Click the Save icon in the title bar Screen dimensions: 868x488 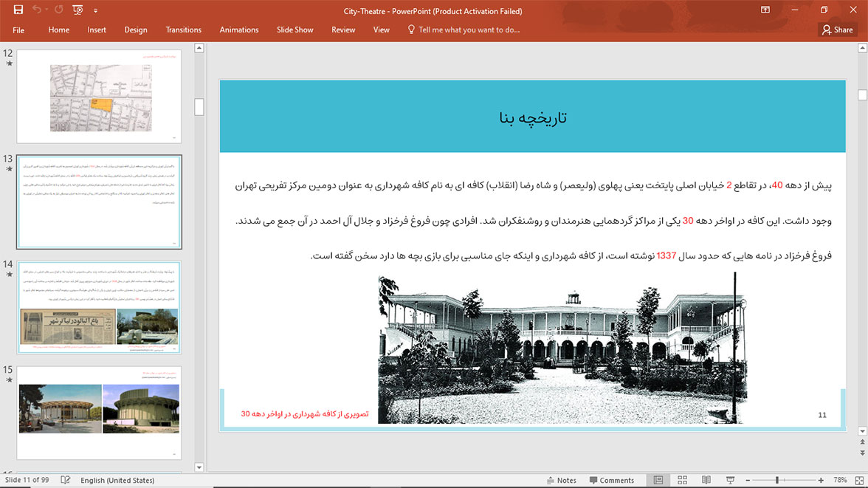point(18,10)
